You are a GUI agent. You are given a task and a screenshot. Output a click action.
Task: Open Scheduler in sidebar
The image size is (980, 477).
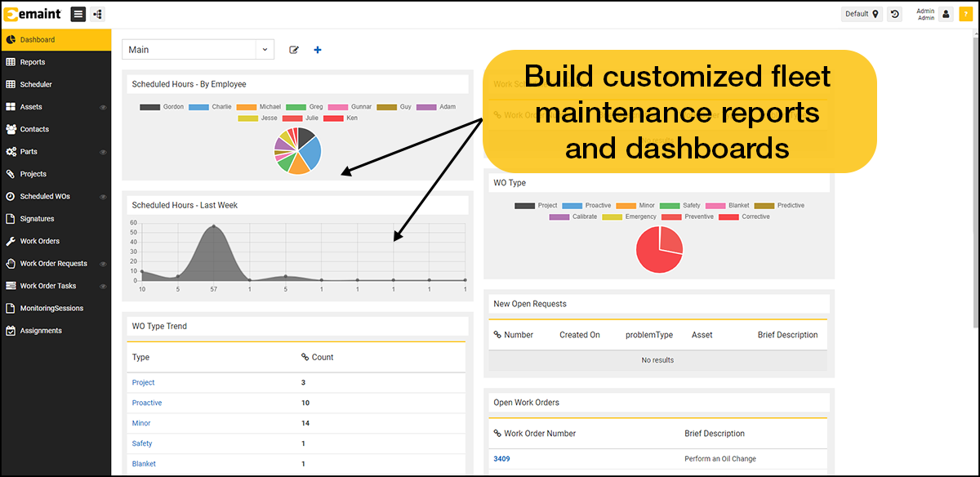[56, 84]
